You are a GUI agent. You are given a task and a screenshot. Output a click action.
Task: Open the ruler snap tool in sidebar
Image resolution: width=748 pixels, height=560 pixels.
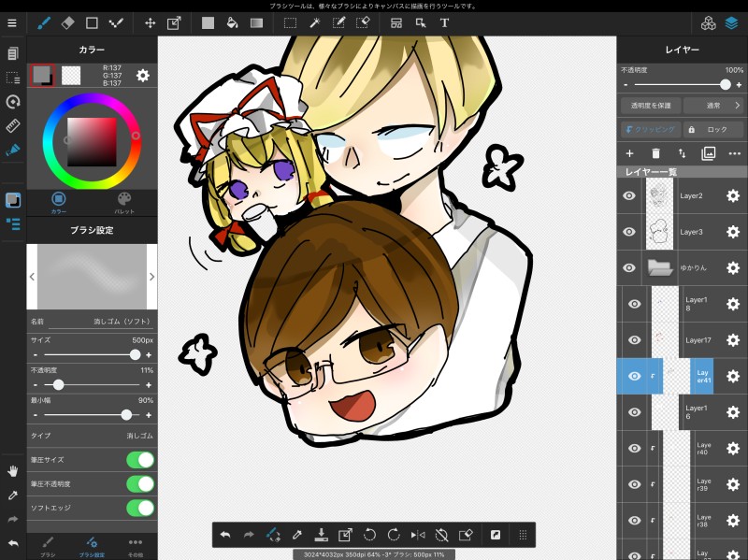(13, 125)
